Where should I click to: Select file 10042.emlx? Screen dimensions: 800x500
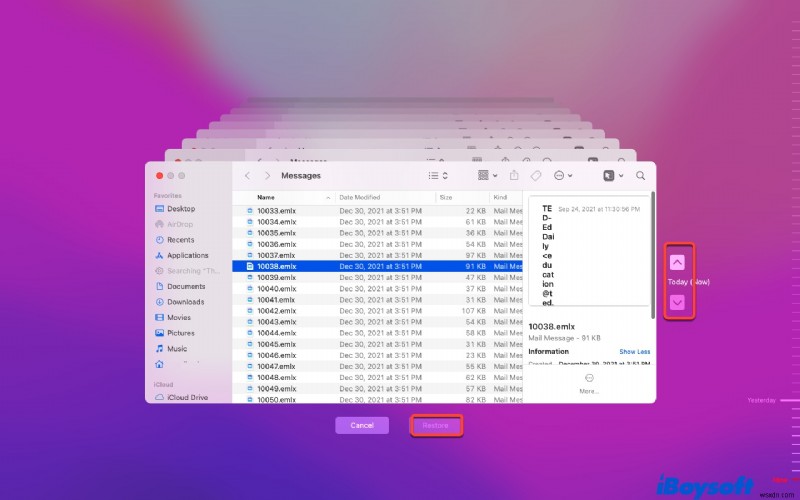click(378, 311)
